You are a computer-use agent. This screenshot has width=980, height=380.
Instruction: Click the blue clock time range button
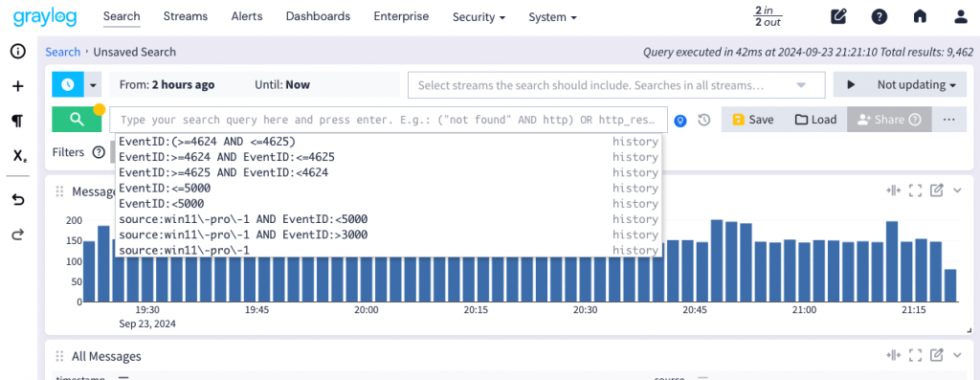click(x=68, y=84)
